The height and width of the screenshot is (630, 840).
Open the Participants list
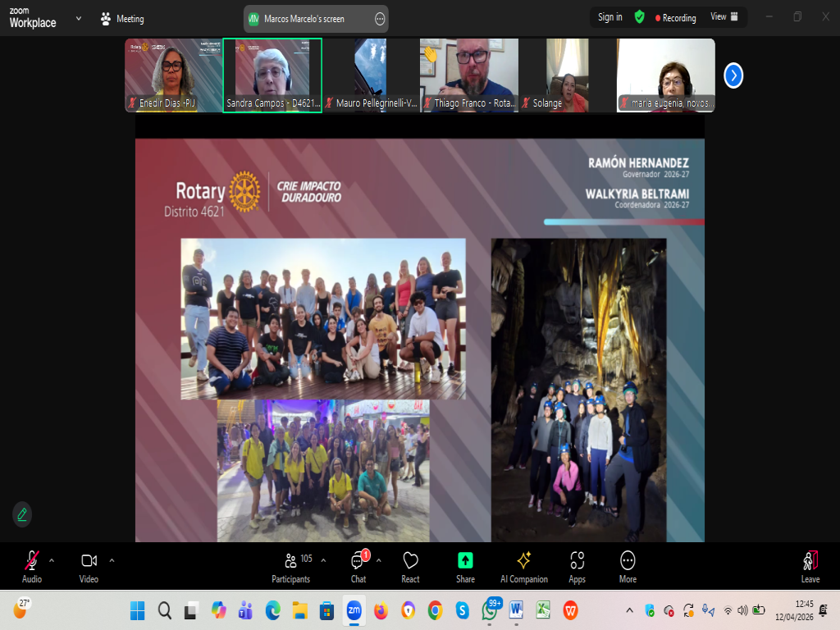pyautogui.click(x=291, y=566)
